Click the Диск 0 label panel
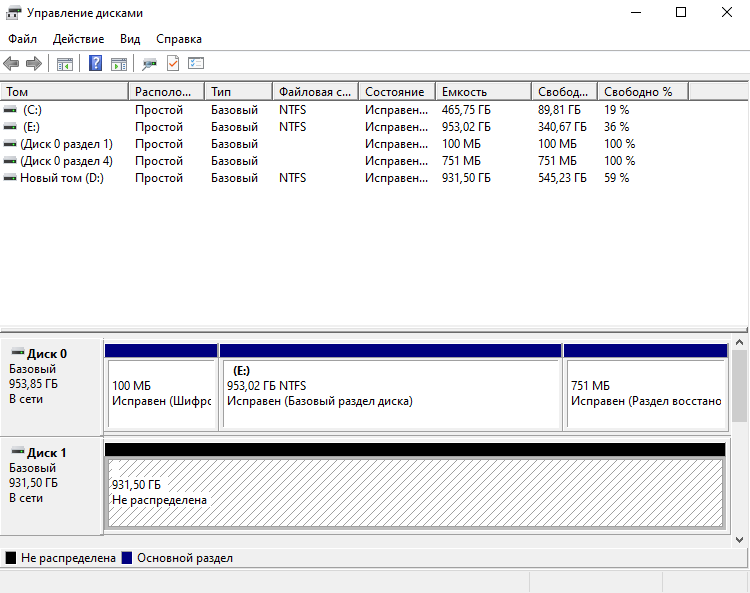This screenshot has width=750, height=593. pos(52,385)
